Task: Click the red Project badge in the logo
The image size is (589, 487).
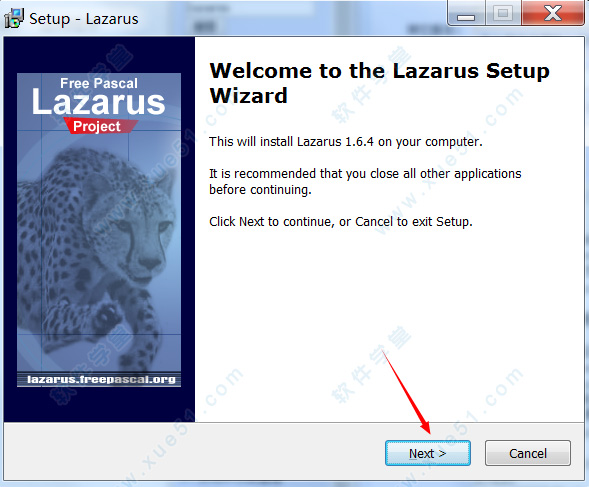Action: pyautogui.click(x=99, y=126)
